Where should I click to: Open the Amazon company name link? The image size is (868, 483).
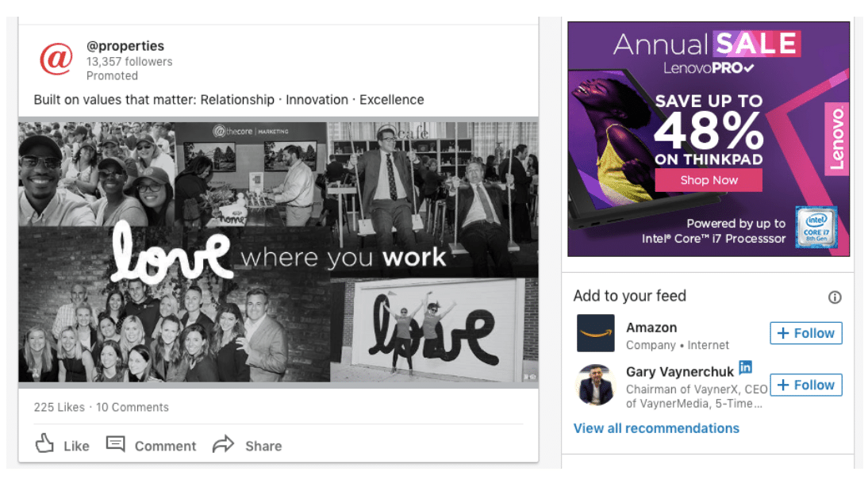[651, 328]
